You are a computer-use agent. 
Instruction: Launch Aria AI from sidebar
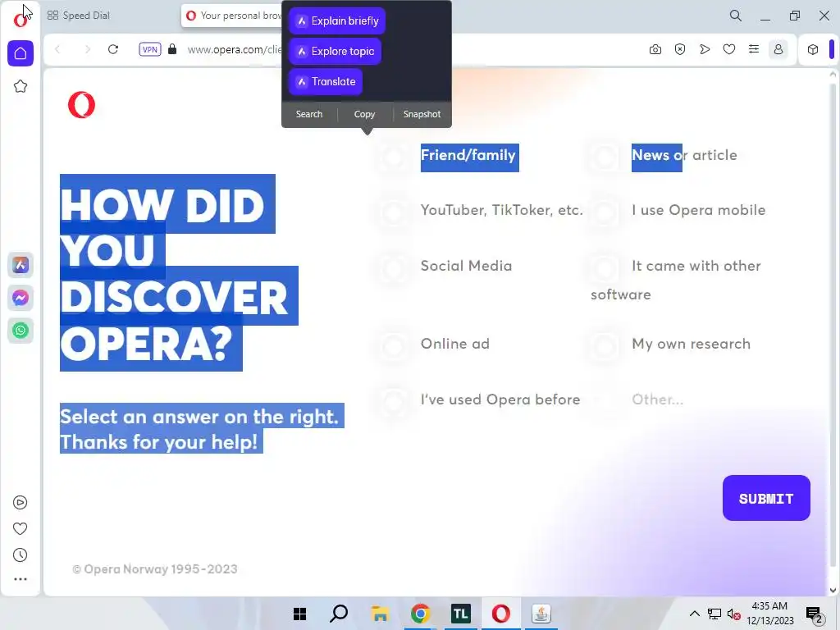(x=21, y=265)
